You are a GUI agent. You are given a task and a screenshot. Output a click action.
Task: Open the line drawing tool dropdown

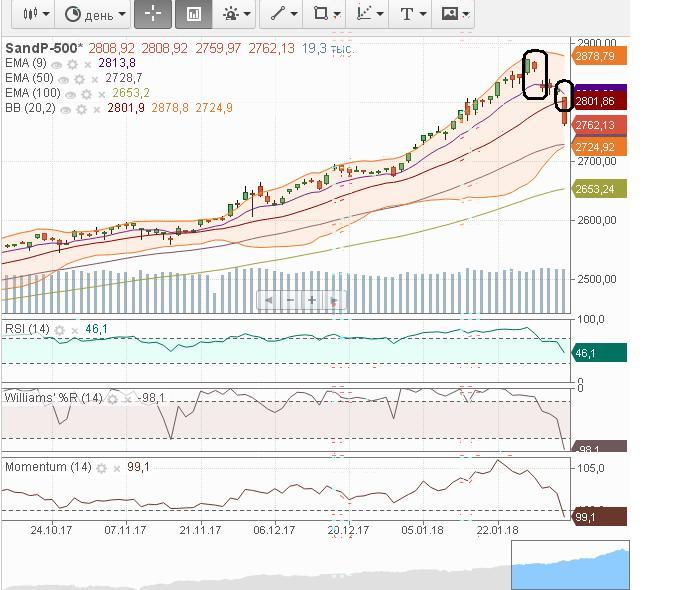[284, 14]
